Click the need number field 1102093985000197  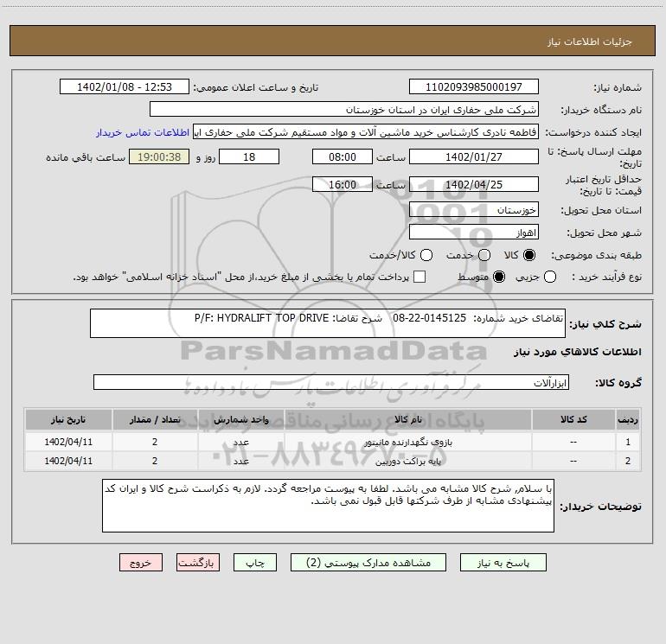click(x=474, y=86)
